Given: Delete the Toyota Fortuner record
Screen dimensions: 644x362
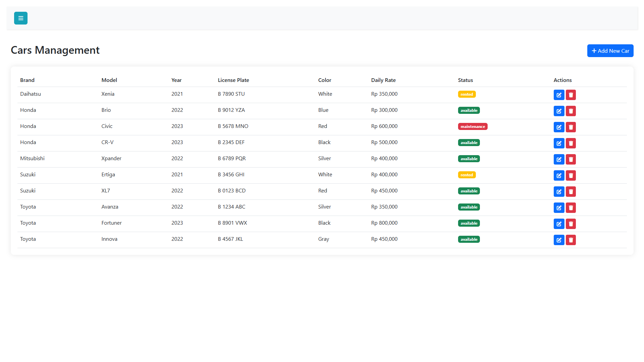Looking at the screenshot, I should click(x=571, y=224).
